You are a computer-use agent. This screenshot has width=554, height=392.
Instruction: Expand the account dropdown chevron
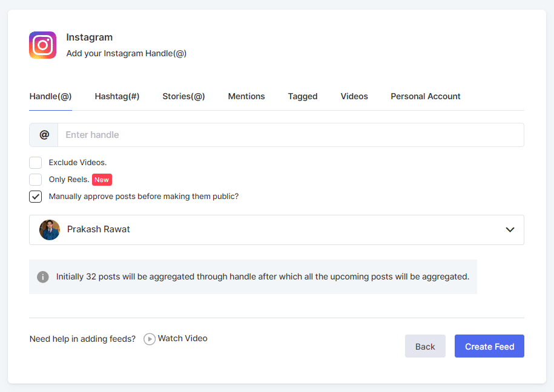[510, 230]
